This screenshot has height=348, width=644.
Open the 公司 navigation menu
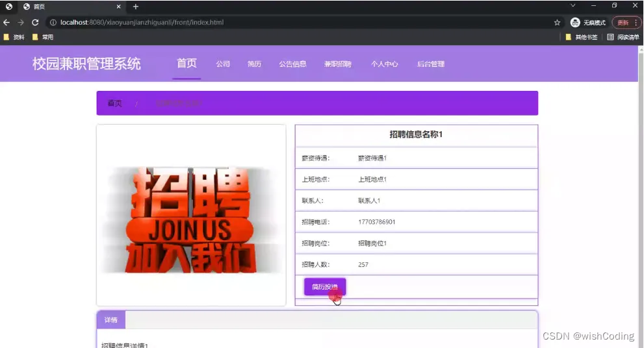point(223,64)
